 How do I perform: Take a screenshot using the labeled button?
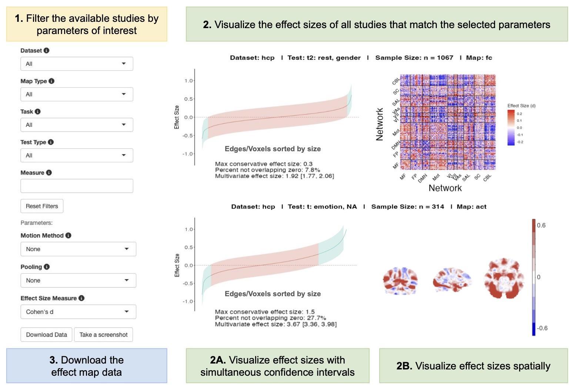(x=103, y=334)
